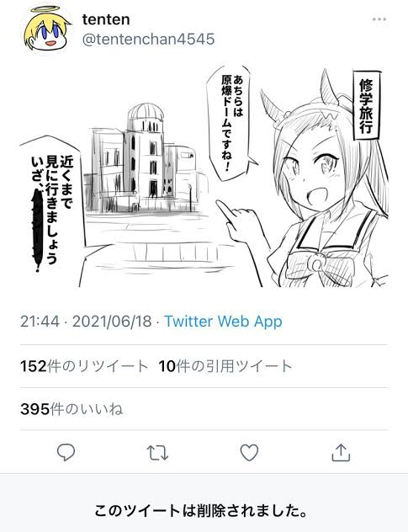
Task: Open tenten's profile avatar
Action: click(47, 29)
